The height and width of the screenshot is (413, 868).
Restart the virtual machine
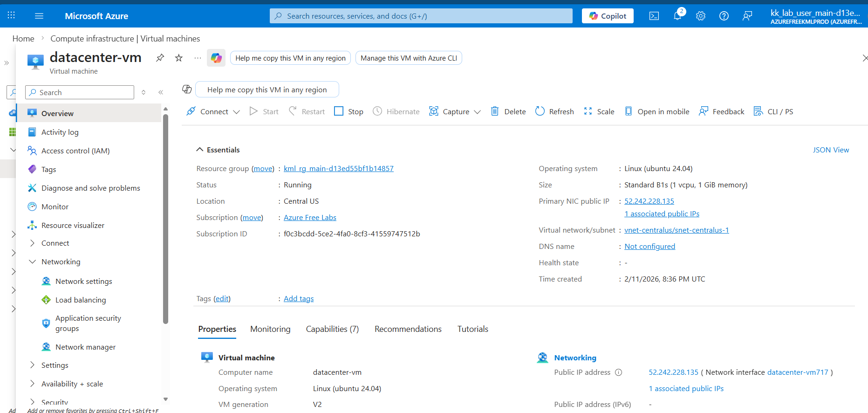307,111
